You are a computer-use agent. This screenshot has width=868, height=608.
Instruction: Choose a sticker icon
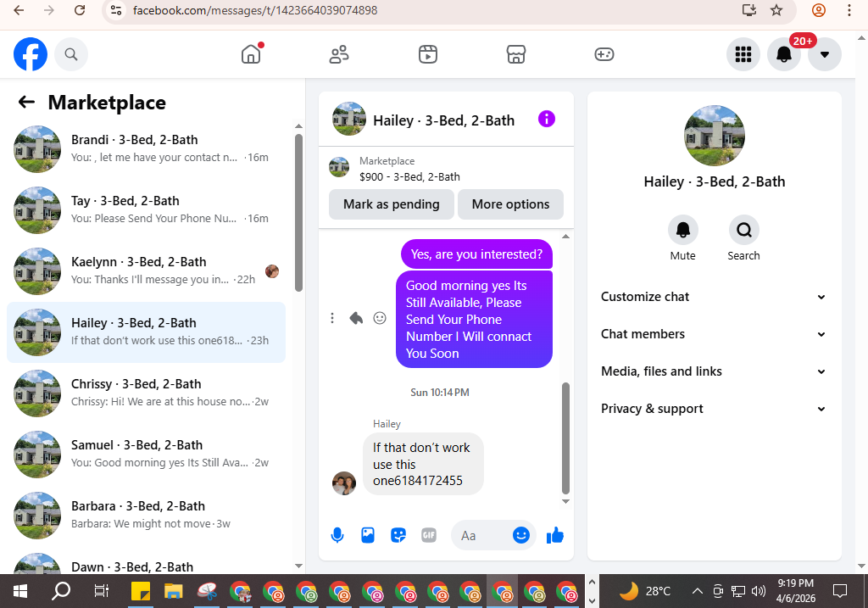tap(398, 535)
